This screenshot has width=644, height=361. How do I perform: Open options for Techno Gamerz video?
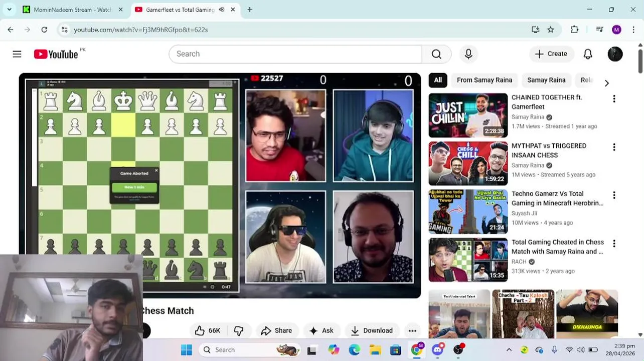coord(614,195)
